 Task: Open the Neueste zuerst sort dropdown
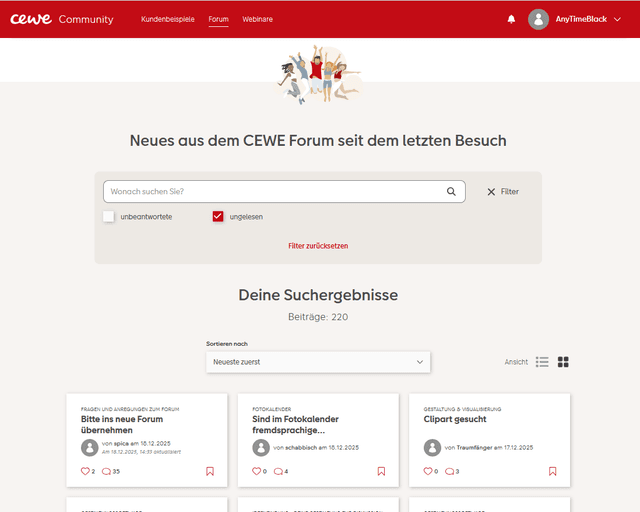point(318,362)
